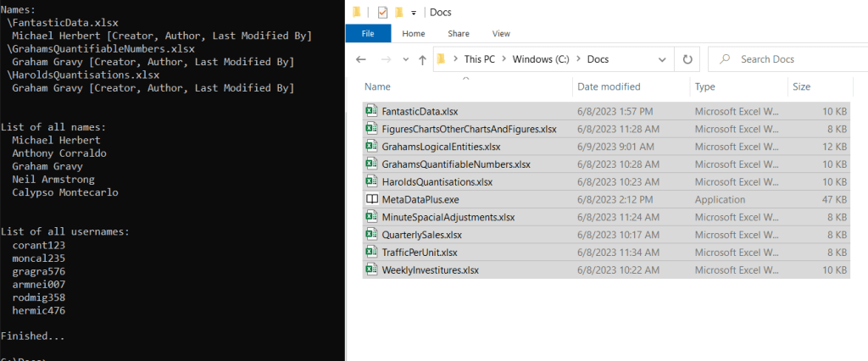Open the Share ribbon tab

459,34
